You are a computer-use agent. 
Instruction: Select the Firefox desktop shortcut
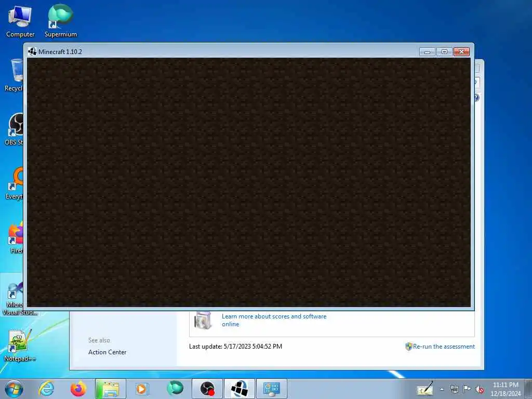point(15,237)
